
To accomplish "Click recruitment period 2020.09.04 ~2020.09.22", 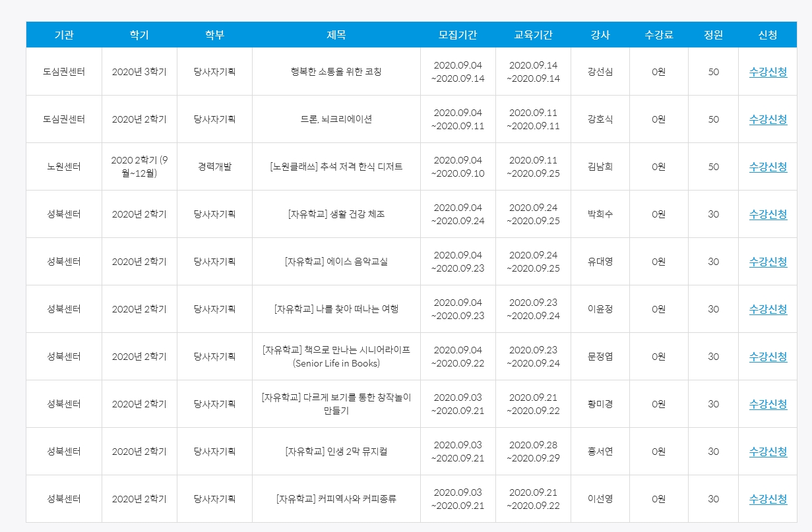I will tap(458, 357).
